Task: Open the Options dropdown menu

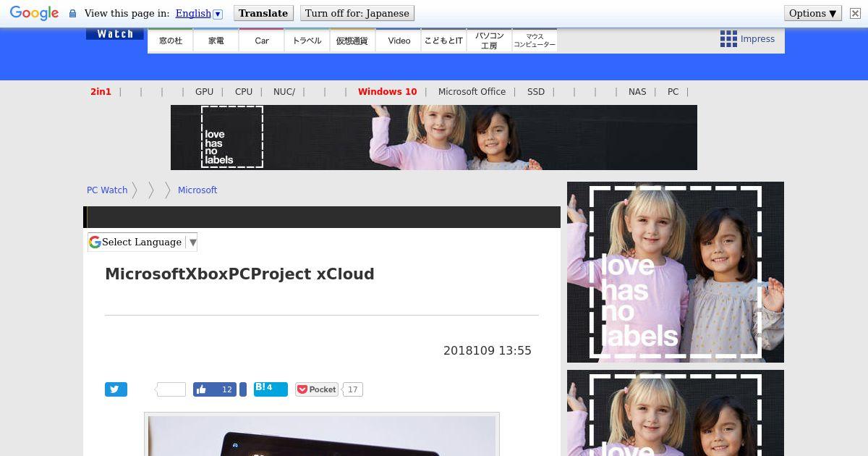Action: pyautogui.click(x=813, y=13)
